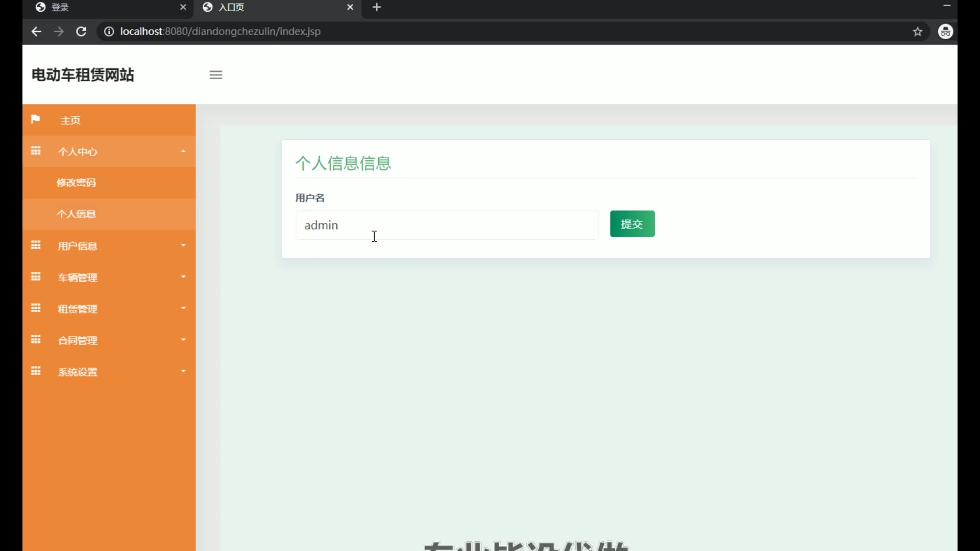Click the hamburger menu icon
980x551 pixels.
click(216, 75)
